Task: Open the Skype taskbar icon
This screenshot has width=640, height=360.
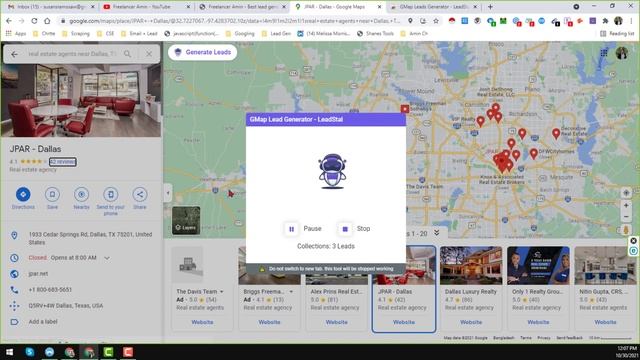Action: click(30, 352)
